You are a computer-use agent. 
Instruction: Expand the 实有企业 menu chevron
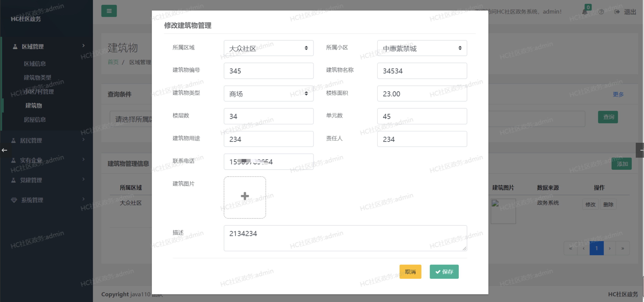coord(84,159)
